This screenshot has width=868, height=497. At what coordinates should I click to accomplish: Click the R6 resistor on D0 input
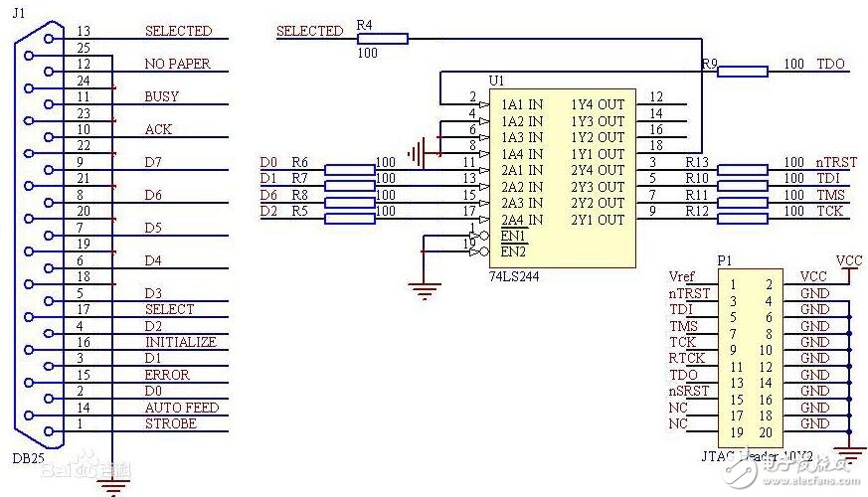coord(349,169)
